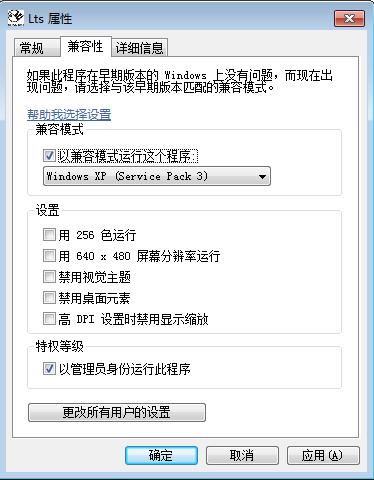Tick the 禁用视觉主题 checkbox
This screenshot has width=374, height=480.
tap(49, 277)
